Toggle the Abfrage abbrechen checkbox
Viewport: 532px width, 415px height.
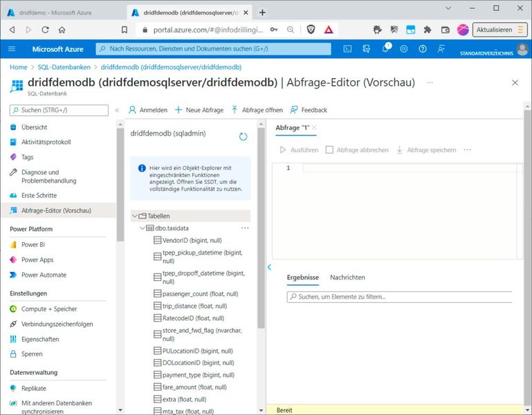tap(329, 149)
